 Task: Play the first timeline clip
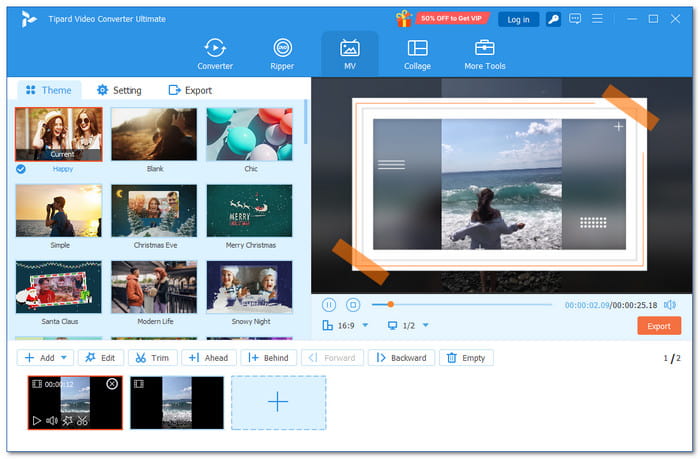[x=37, y=421]
